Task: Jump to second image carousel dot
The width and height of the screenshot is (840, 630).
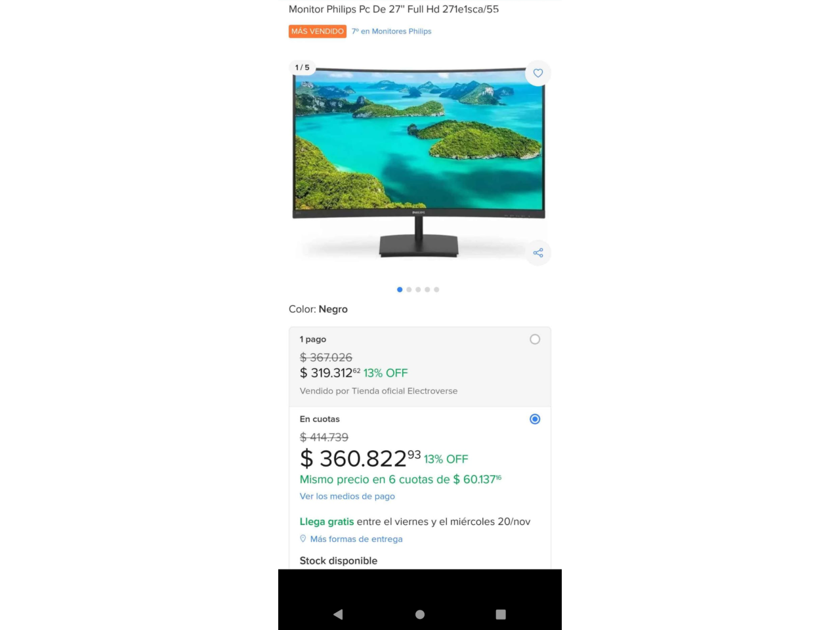Action: (x=409, y=289)
